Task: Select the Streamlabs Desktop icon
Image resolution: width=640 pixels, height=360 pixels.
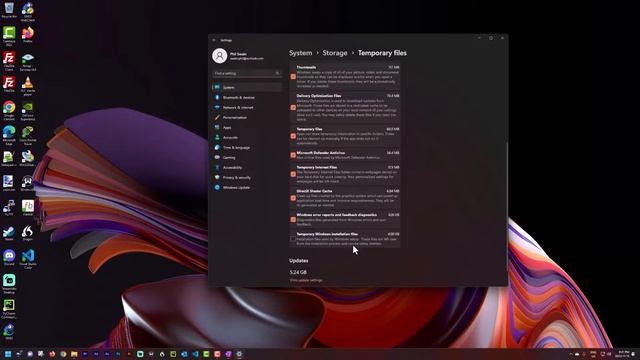Action: tap(9, 283)
